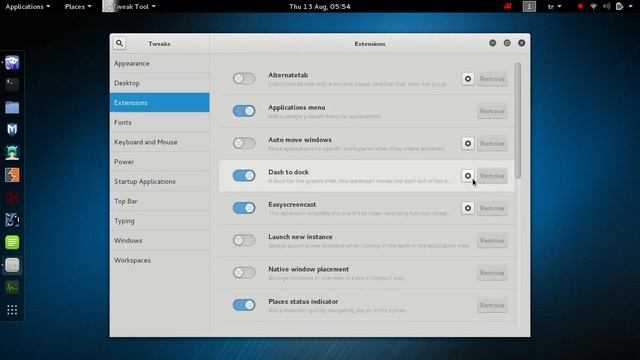This screenshot has width=640, height=360.
Task: Click the extensions list scrollbar
Action: (518, 120)
